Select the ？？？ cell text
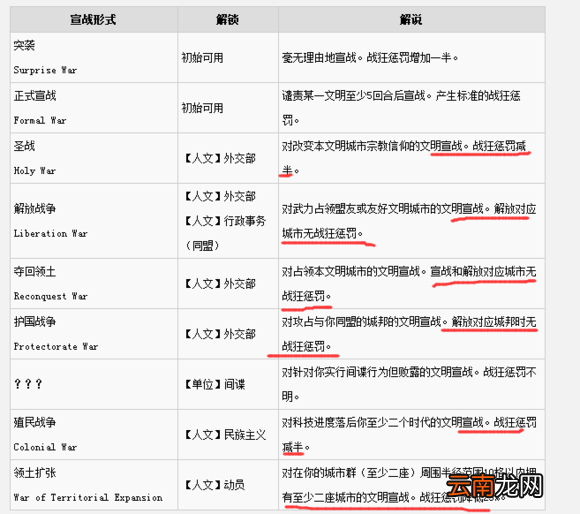This screenshot has height=514, width=580. pos(28,384)
